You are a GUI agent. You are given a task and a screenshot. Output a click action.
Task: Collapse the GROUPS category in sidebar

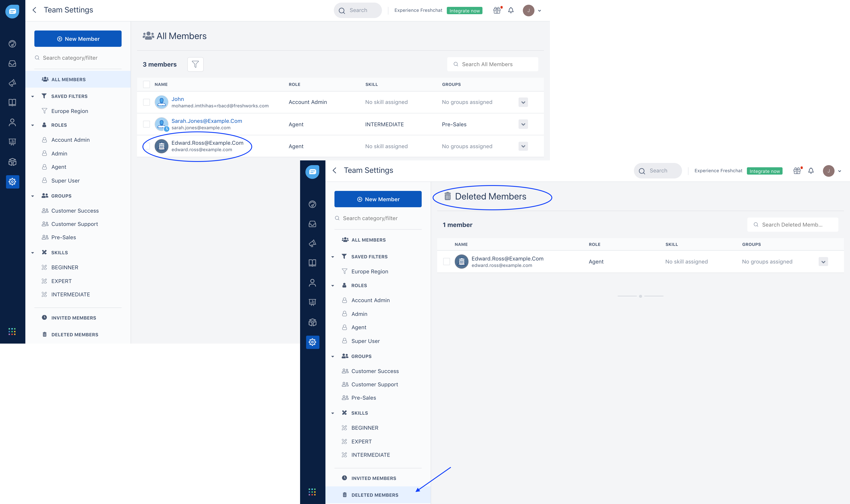[x=33, y=196]
